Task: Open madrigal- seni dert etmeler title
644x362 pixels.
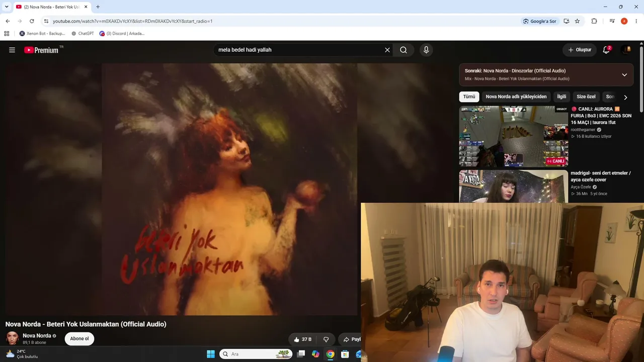Action: [601, 176]
